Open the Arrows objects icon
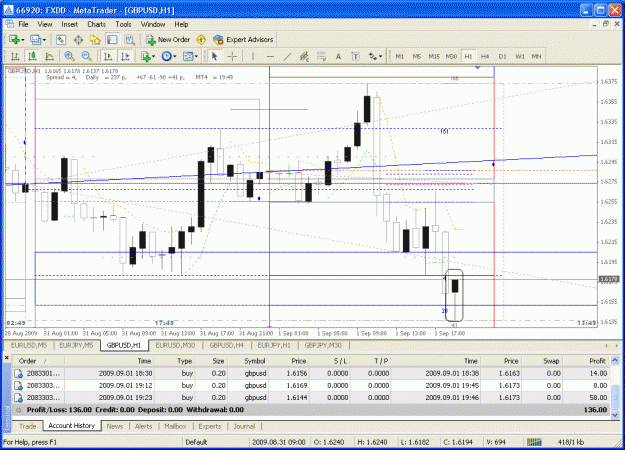This screenshot has height=450, width=625. (x=372, y=57)
